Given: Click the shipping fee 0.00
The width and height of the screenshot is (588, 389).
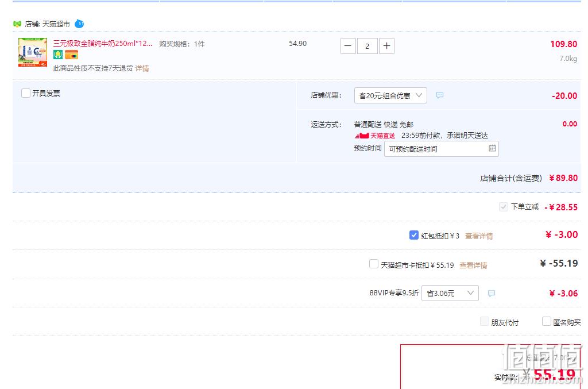Looking at the screenshot, I should point(570,124).
